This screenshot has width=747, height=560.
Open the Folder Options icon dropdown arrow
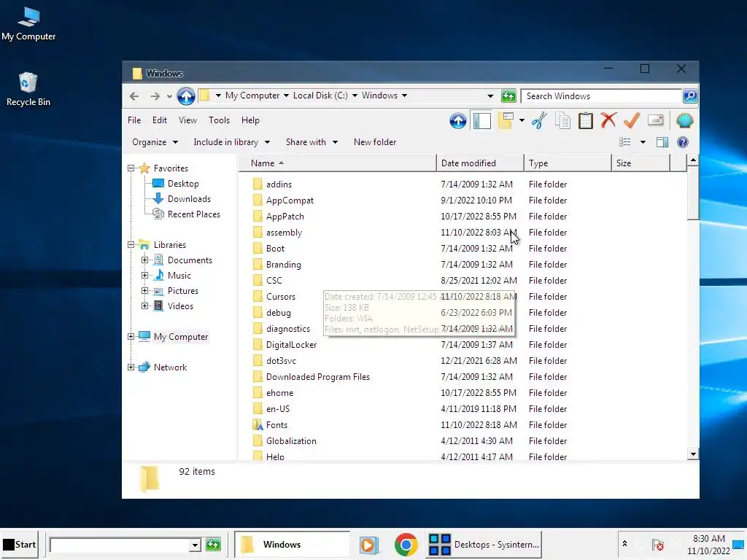point(522,120)
